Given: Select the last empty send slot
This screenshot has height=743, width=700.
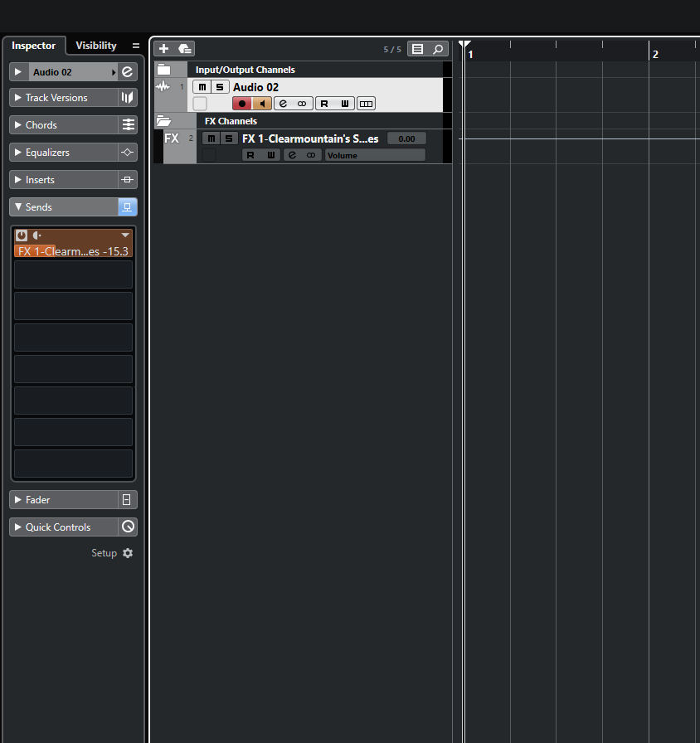Looking at the screenshot, I should (x=74, y=464).
